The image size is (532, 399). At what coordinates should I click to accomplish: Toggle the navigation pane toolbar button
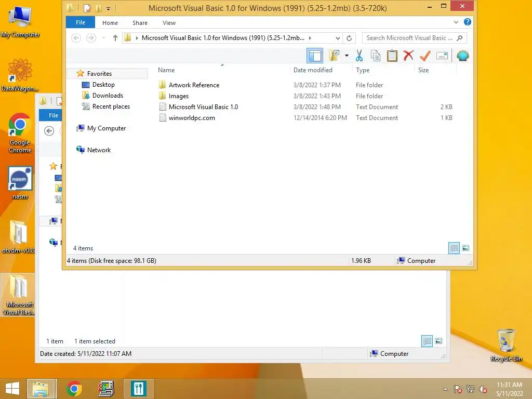[x=314, y=56]
